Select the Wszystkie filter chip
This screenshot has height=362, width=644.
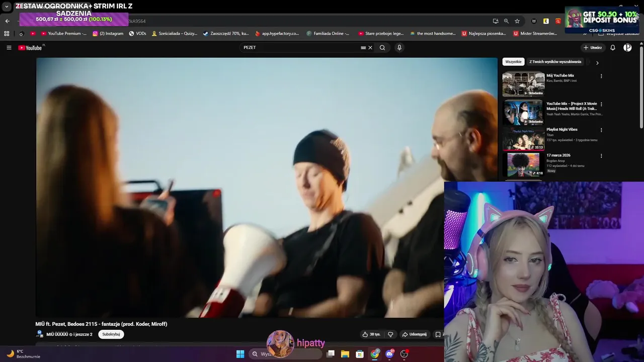click(x=513, y=62)
